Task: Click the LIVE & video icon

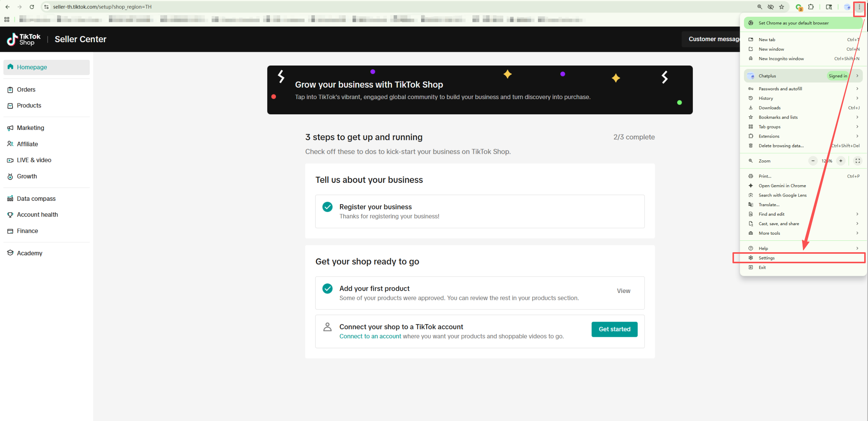Action: click(10, 160)
